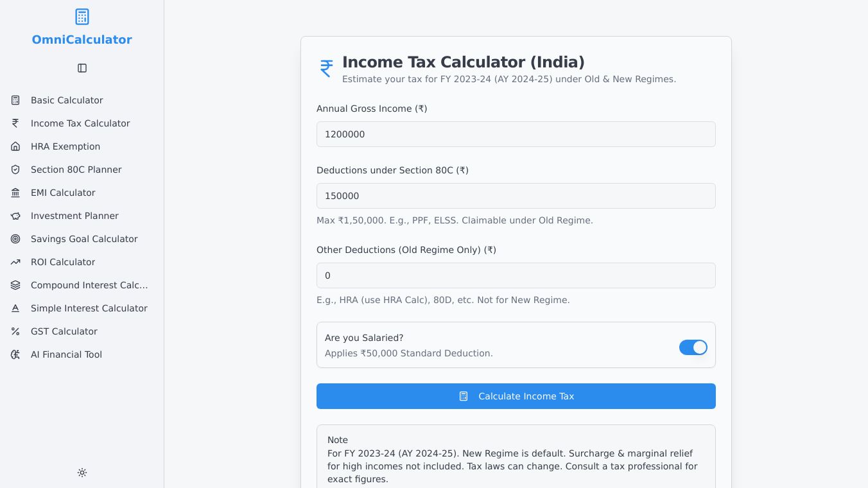Screen dimensions: 868x488
Task: Toggle the light/dark theme sun icon
Action: pos(82,473)
